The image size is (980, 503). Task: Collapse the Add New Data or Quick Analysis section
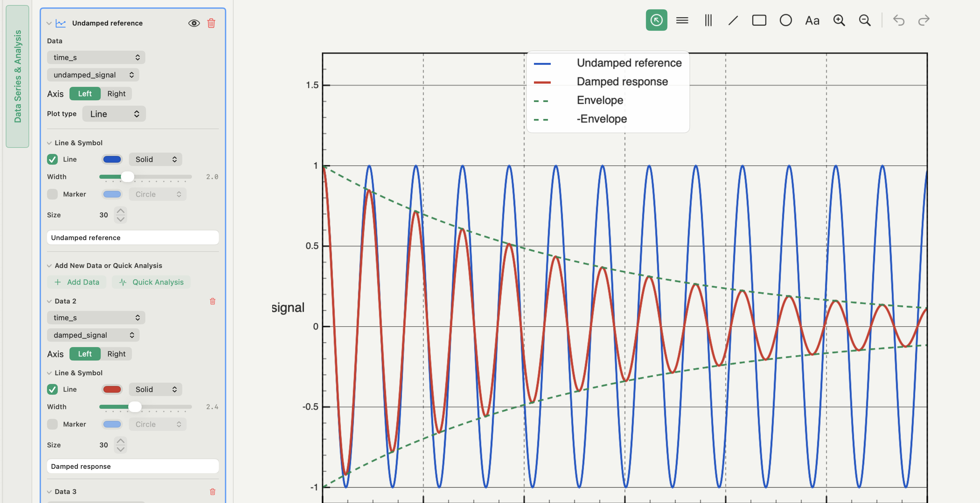[x=49, y=266]
